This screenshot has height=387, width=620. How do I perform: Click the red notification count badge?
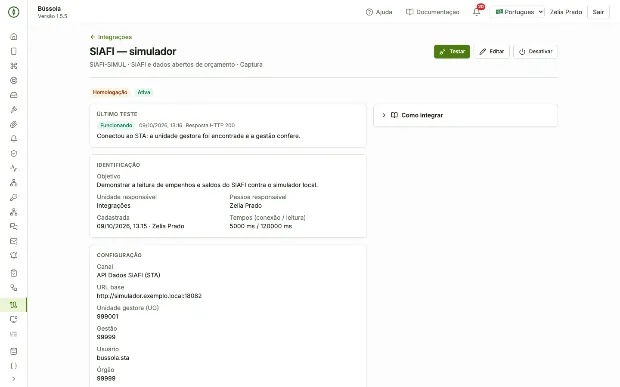(481, 7)
